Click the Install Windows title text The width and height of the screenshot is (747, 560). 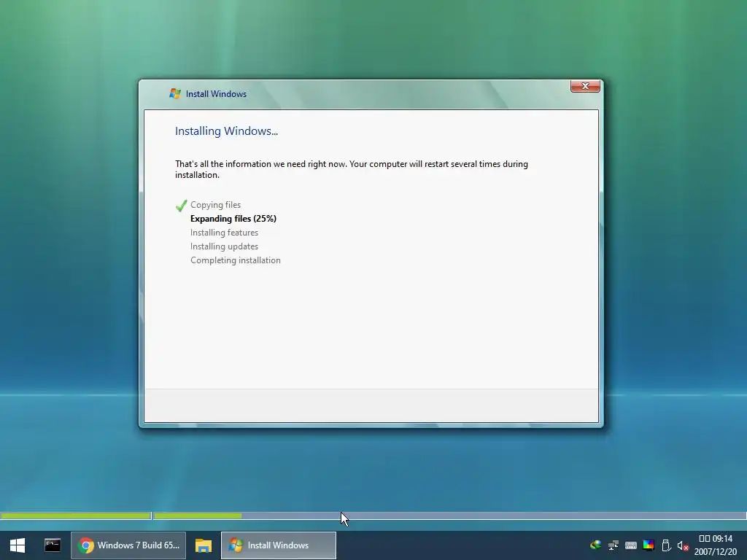pyautogui.click(x=216, y=94)
